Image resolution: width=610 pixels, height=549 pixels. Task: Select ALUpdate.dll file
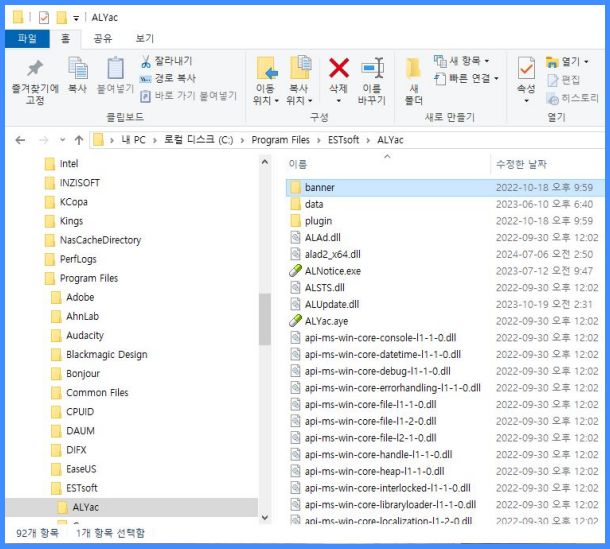click(332, 305)
